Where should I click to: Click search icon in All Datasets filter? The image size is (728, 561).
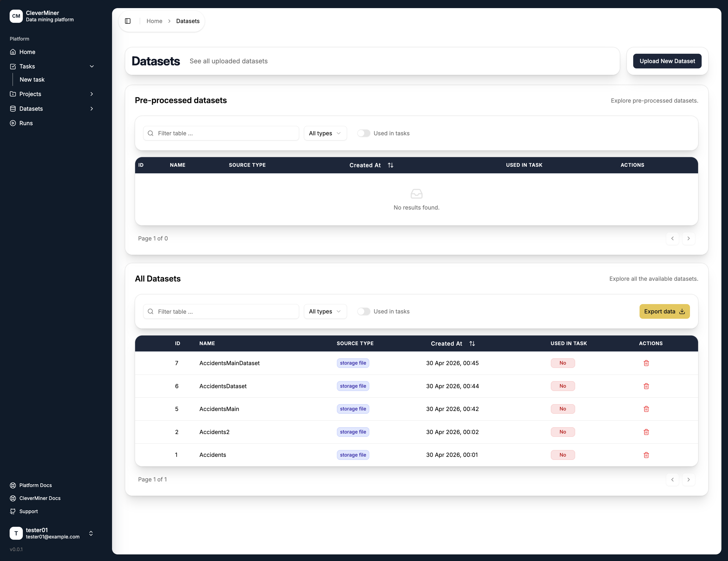(151, 311)
